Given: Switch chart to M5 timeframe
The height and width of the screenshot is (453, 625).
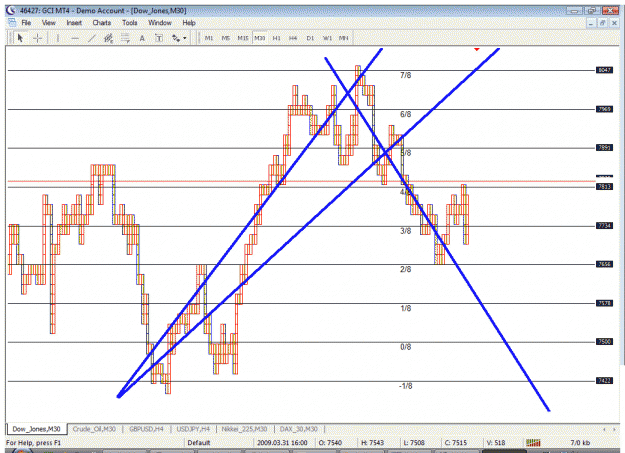Looking at the screenshot, I should coord(226,38).
